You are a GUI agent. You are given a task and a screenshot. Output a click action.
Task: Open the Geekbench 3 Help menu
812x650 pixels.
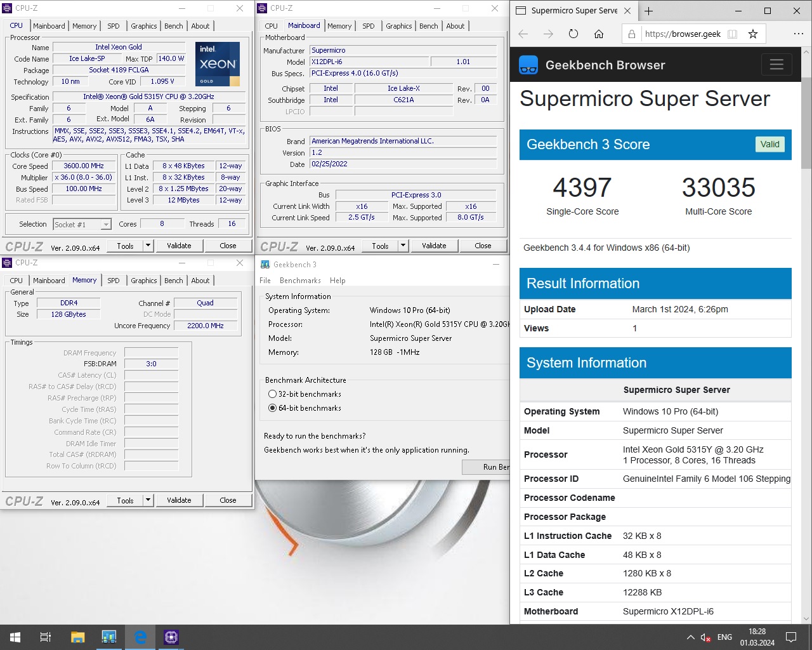(x=337, y=281)
